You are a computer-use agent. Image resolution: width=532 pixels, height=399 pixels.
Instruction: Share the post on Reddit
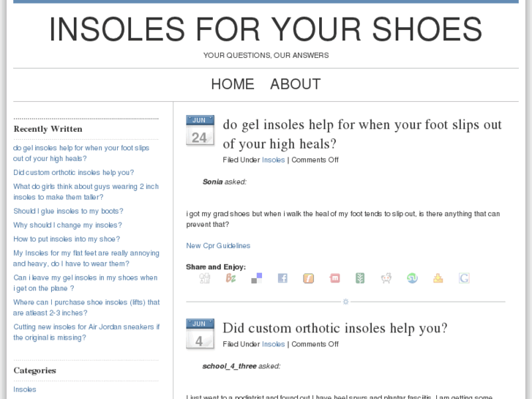pos(386,278)
